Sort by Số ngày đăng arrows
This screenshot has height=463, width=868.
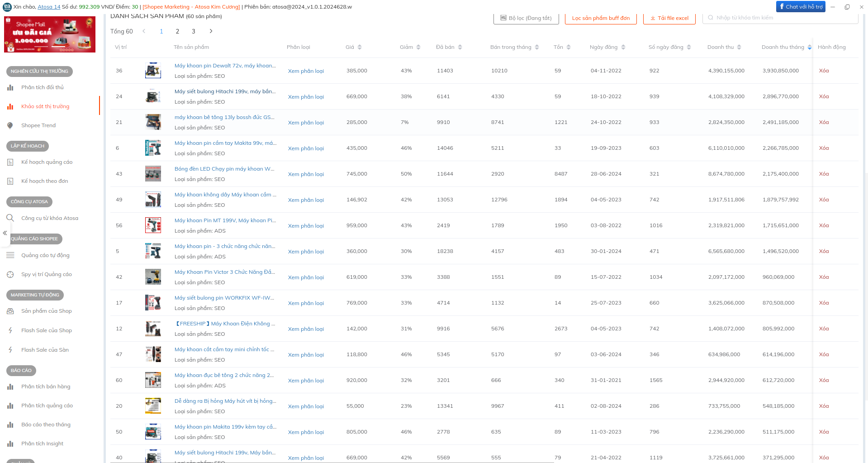pos(689,47)
